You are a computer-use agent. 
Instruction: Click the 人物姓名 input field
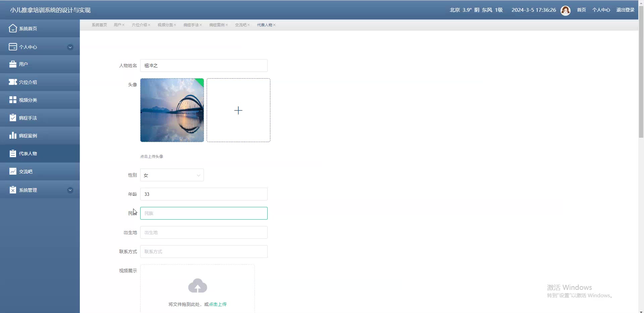click(x=204, y=65)
